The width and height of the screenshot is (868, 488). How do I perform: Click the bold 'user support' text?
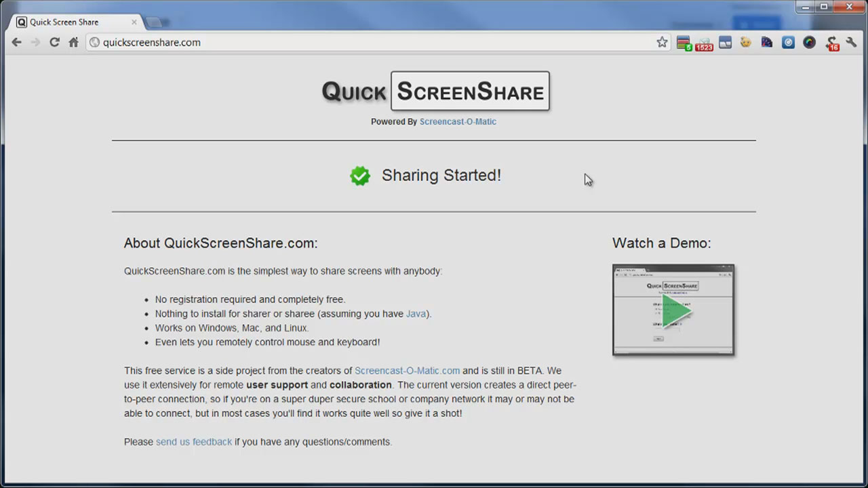pyautogui.click(x=277, y=385)
